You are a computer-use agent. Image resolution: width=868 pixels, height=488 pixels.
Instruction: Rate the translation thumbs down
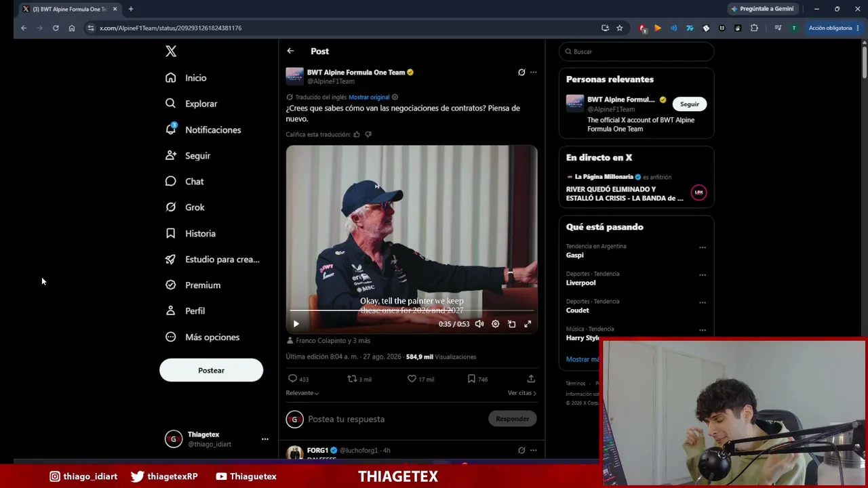click(x=368, y=134)
